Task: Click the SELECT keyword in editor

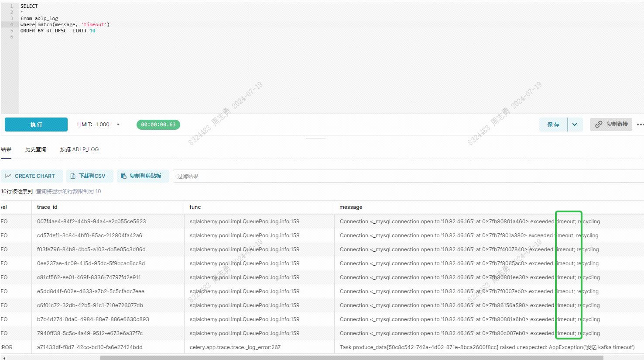Action: tap(29, 6)
